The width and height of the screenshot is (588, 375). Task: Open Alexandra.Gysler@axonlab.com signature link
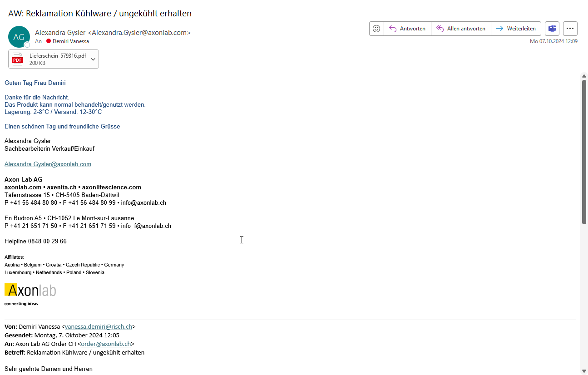pos(48,164)
